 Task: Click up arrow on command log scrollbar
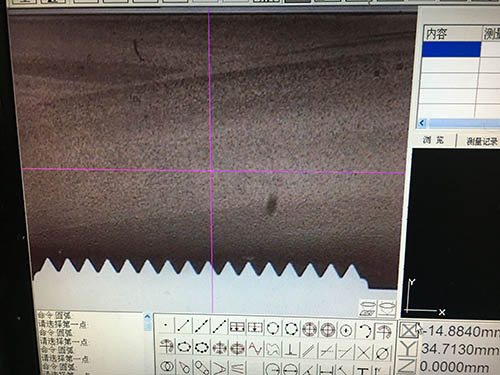pyautogui.click(x=148, y=316)
